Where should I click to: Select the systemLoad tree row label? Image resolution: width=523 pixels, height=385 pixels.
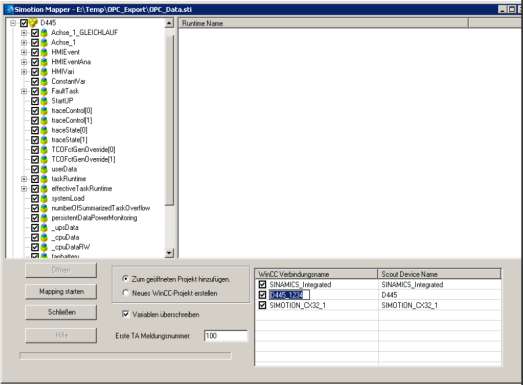tap(68, 199)
